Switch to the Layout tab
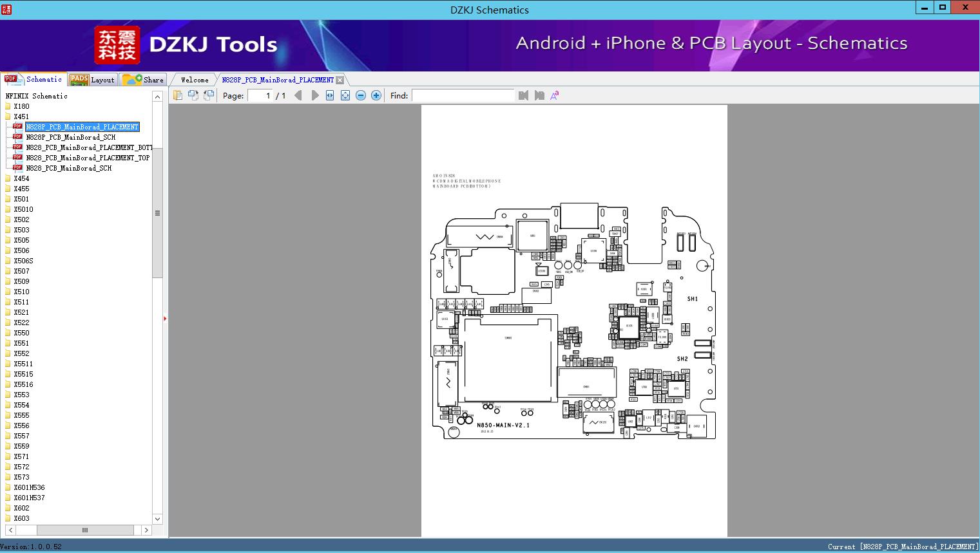980x553 pixels. [93, 80]
